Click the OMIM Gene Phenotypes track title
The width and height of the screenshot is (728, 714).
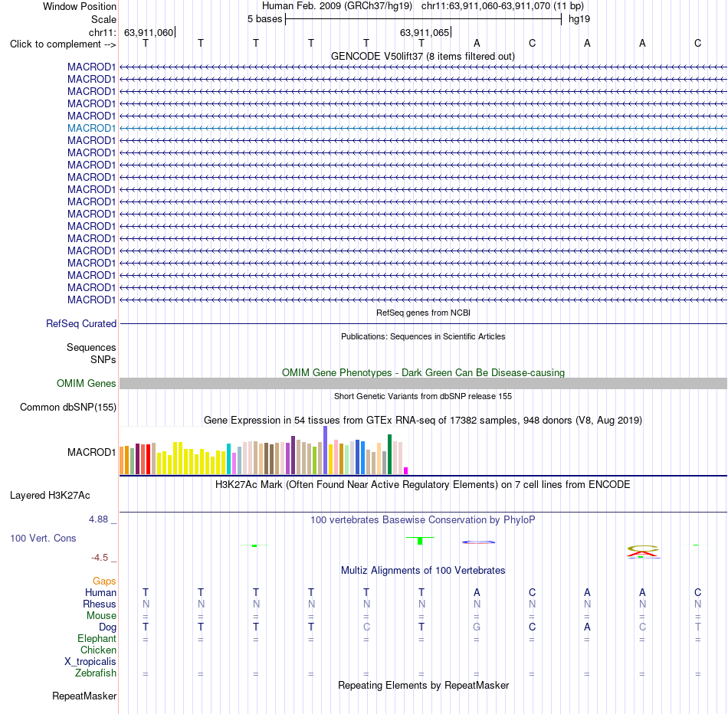point(423,373)
